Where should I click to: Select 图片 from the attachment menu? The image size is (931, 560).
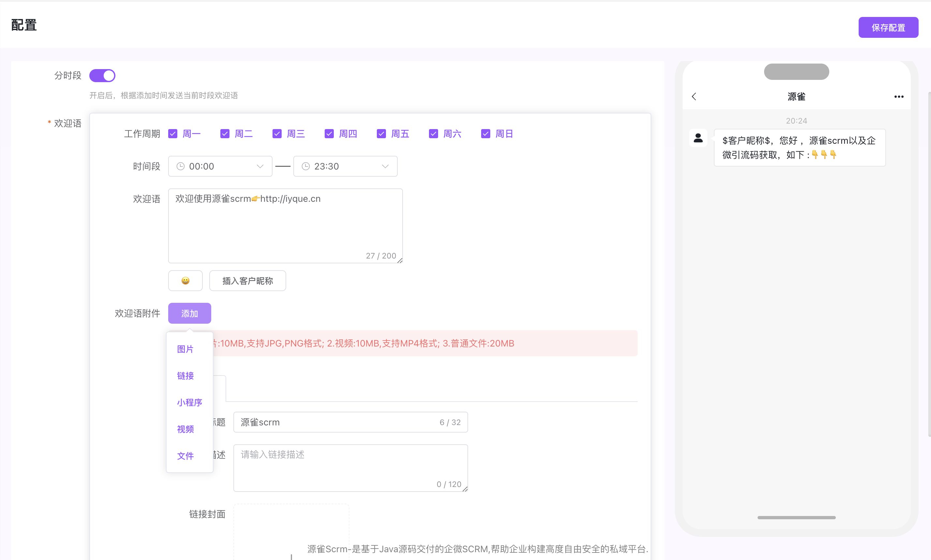pos(185,349)
